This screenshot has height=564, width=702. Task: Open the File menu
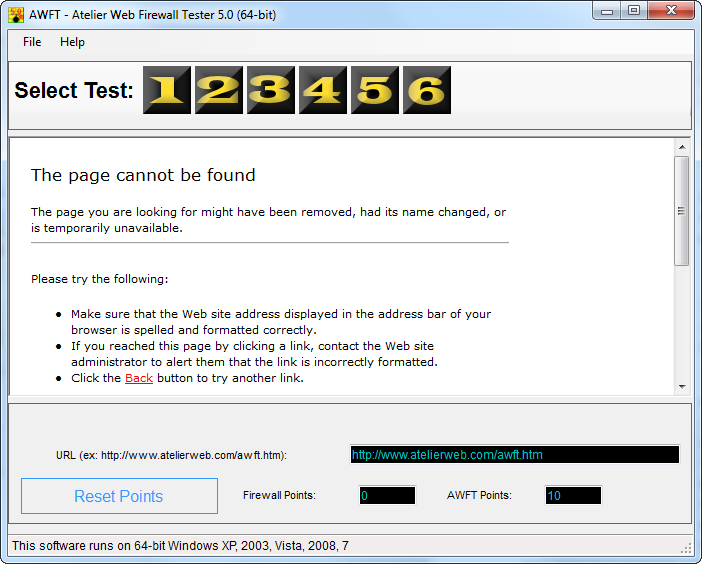pos(32,42)
